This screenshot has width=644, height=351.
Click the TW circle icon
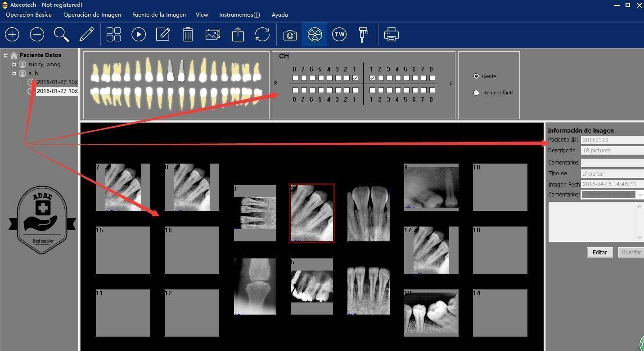[339, 35]
